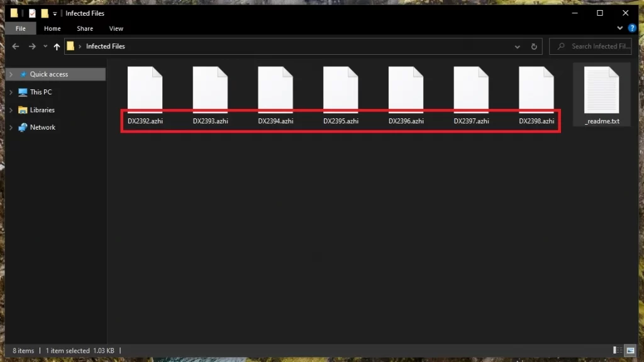Select the DX2398.azhi file icon

pyautogui.click(x=536, y=89)
